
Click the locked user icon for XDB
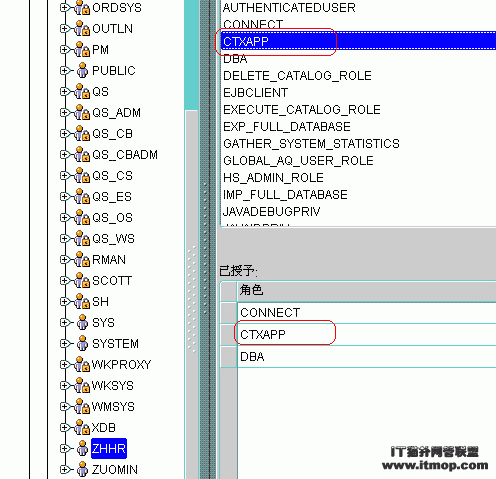coord(82,428)
